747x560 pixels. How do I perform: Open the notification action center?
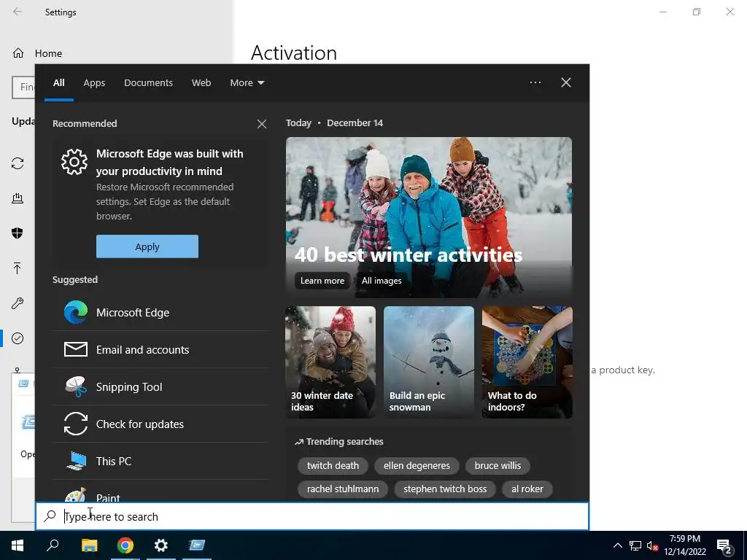click(724, 547)
